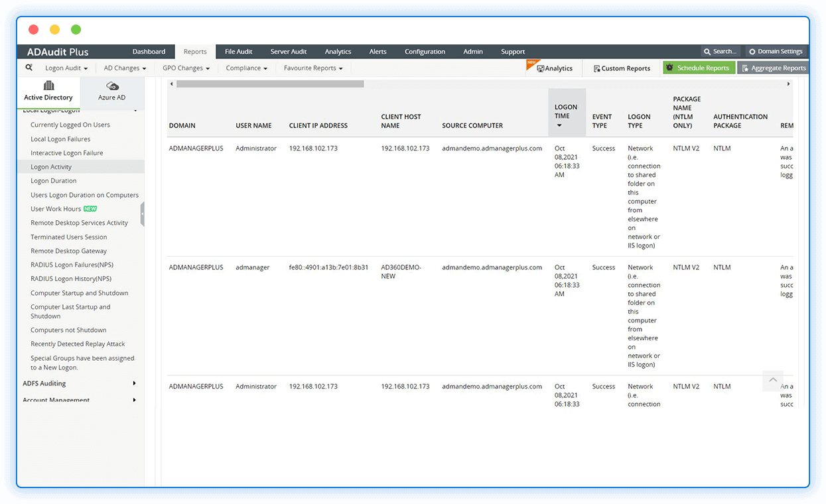
Task: Open Computers not Shutdown report
Action: click(68, 330)
